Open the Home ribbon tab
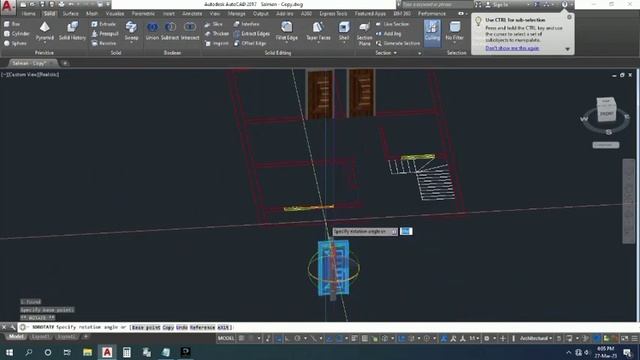Viewport: 640px width, 360px height. coord(29,13)
